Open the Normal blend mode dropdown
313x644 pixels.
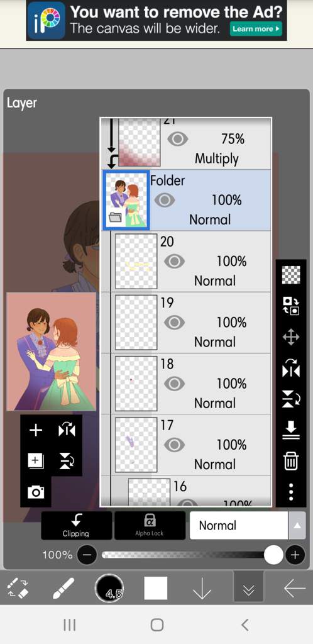pos(239,525)
